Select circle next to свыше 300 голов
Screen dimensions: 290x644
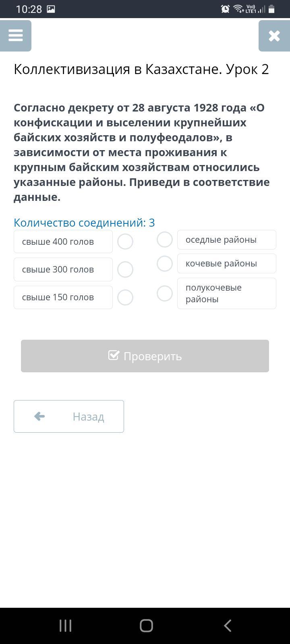tap(125, 269)
